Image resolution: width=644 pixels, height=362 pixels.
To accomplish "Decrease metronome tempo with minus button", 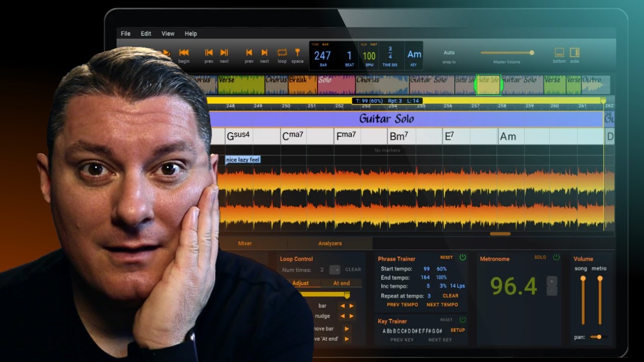I will (552, 291).
